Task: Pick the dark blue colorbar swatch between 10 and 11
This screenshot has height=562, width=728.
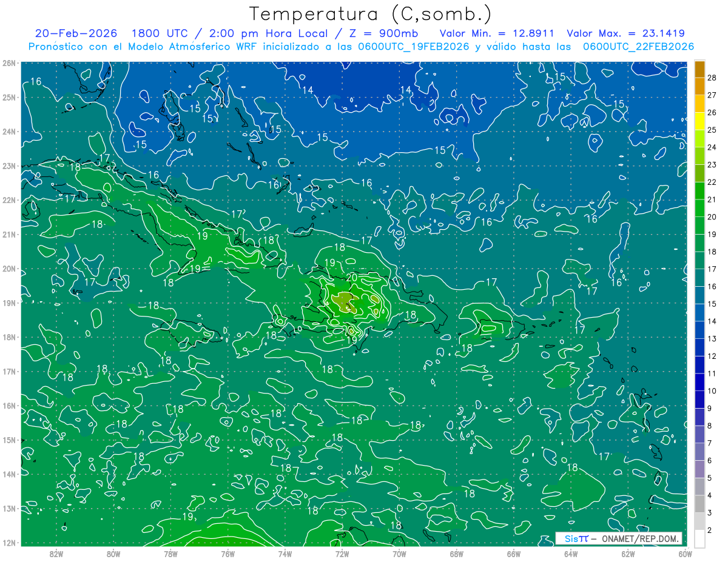Action: [699, 383]
